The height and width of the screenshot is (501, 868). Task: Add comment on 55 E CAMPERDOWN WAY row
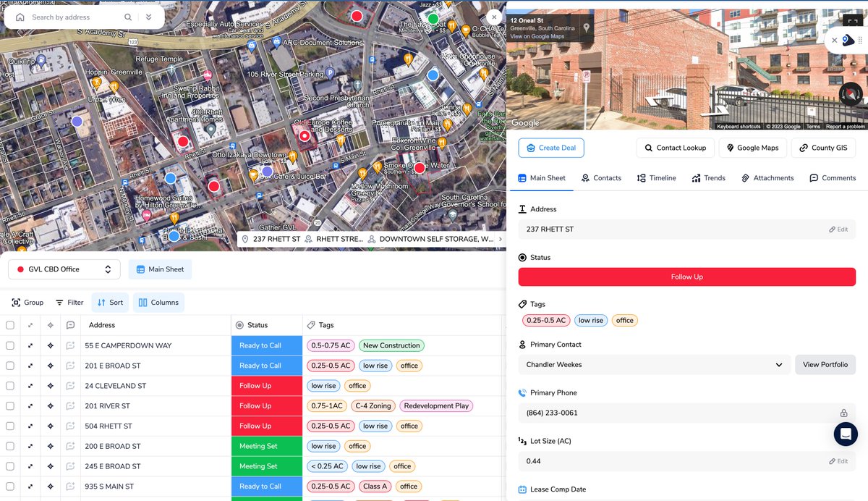click(x=70, y=345)
